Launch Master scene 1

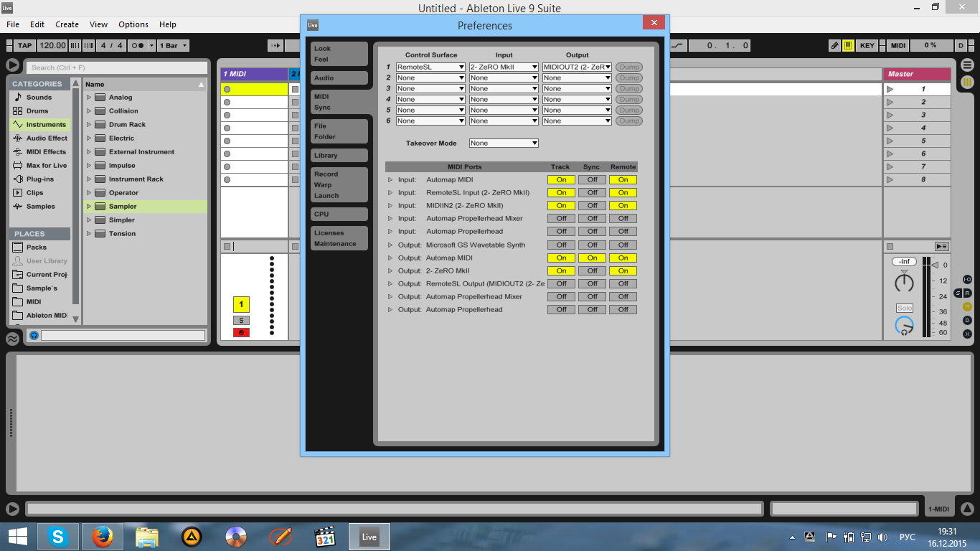890,89
